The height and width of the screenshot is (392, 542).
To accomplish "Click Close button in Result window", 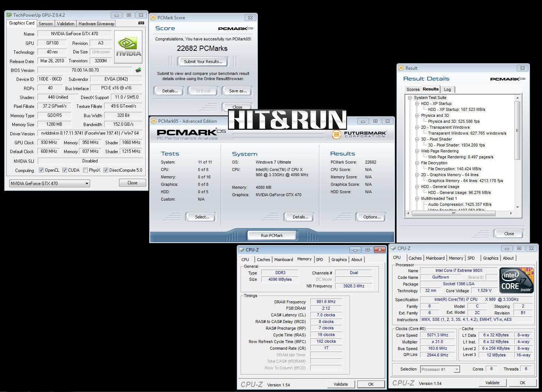I will pyautogui.click(x=509, y=234).
